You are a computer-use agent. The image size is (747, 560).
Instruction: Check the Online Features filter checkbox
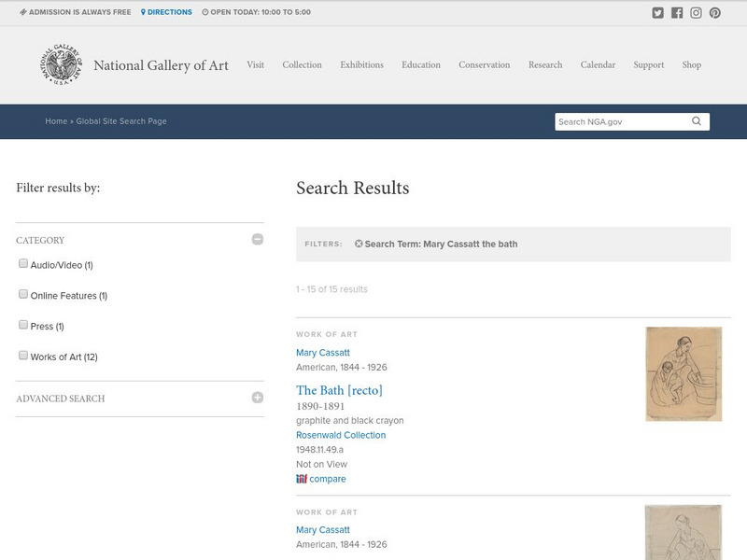click(x=22, y=294)
